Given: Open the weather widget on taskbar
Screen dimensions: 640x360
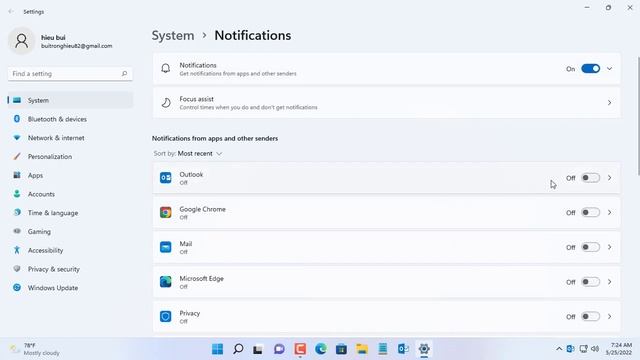Looking at the screenshot, I should (35, 349).
